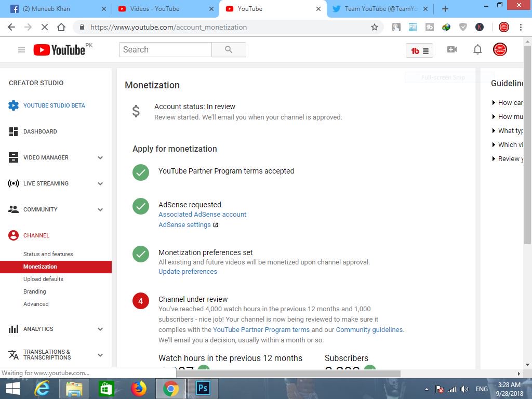
Task: Open Photoshop from the taskbar
Action: click(203, 389)
